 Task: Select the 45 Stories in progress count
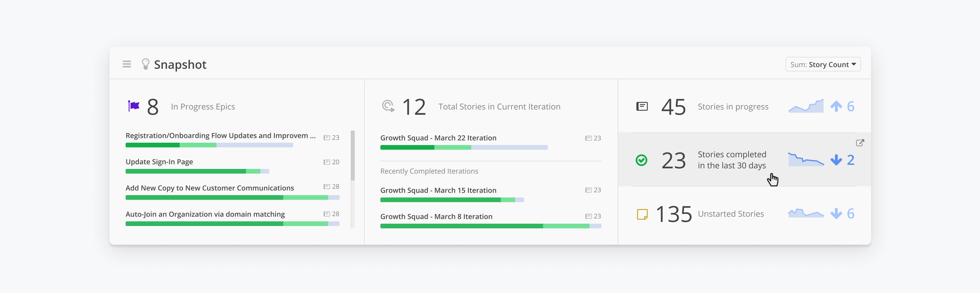pyautogui.click(x=673, y=107)
